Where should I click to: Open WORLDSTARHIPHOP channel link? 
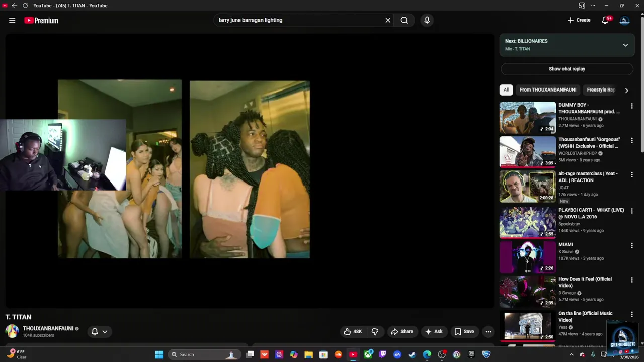click(578, 153)
